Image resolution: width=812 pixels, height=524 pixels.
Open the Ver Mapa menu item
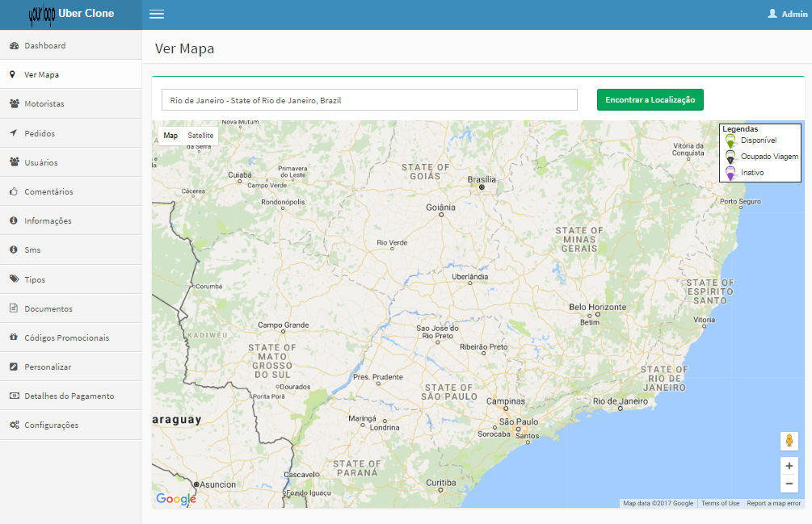coord(71,74)
